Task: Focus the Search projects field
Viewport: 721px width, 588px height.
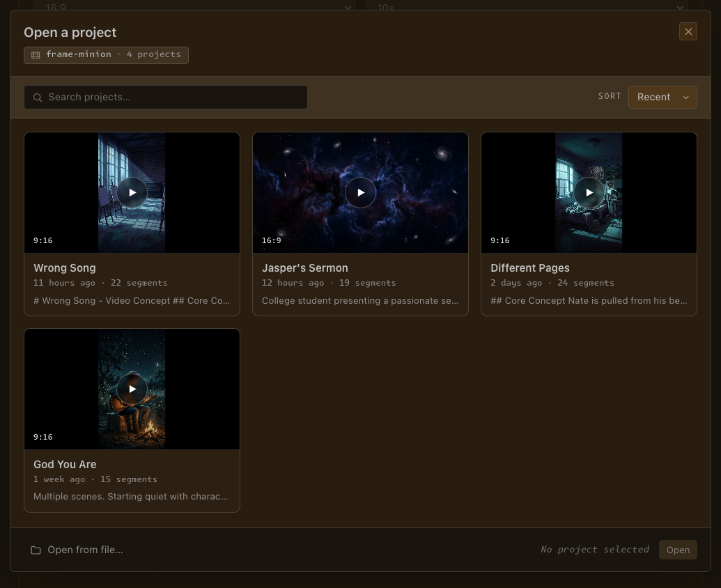Action: tap(166, 98)
